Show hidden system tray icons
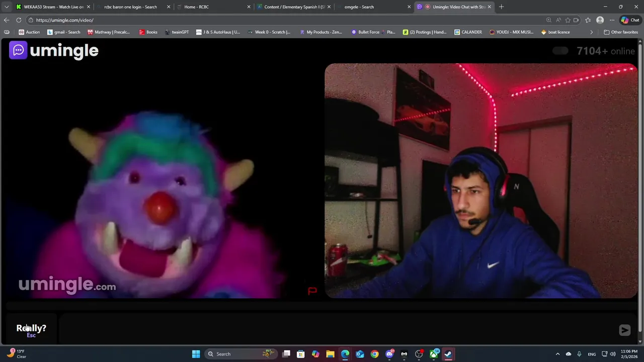644x362 pixels. (557, 354)
